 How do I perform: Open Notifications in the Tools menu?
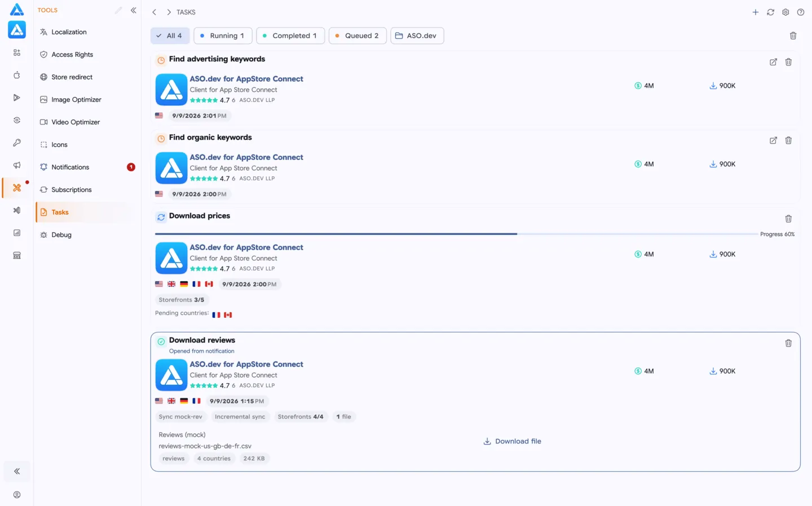click(x=87, y=167)
